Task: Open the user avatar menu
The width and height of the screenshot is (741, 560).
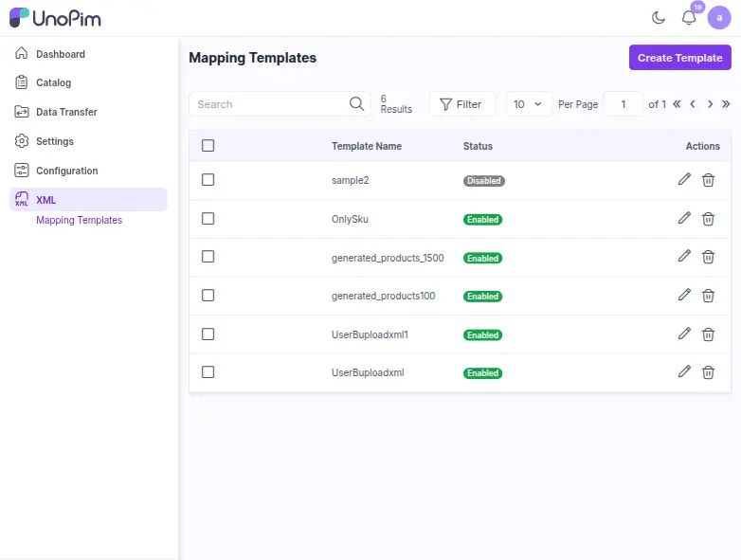Action: tap(719, 18)
